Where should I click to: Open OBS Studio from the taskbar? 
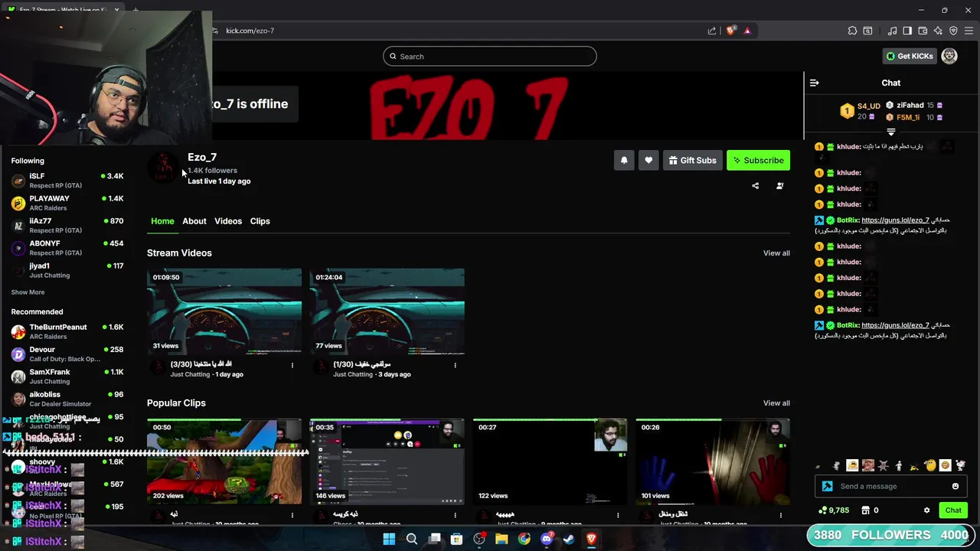(479, 539)
